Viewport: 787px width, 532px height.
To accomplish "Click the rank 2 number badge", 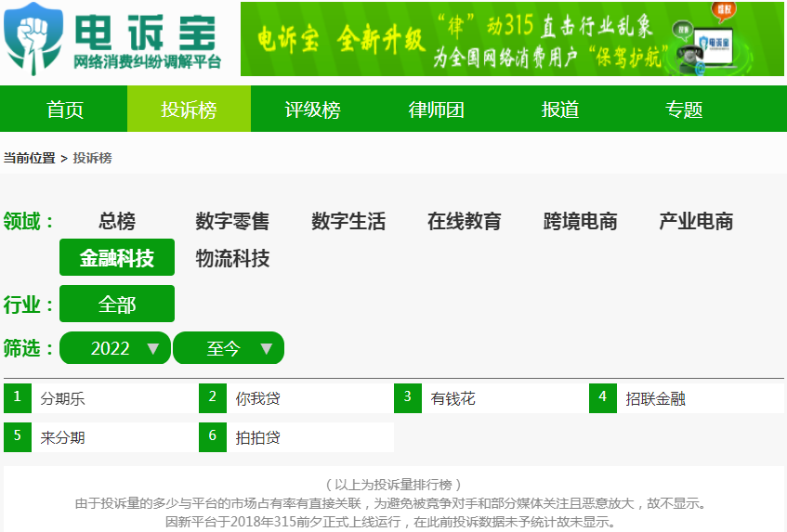I will pyautogui.click(x=213, y=398).
